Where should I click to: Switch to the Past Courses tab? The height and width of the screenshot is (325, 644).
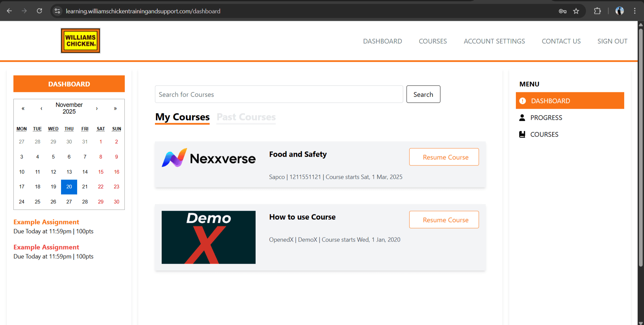(246, 117)
